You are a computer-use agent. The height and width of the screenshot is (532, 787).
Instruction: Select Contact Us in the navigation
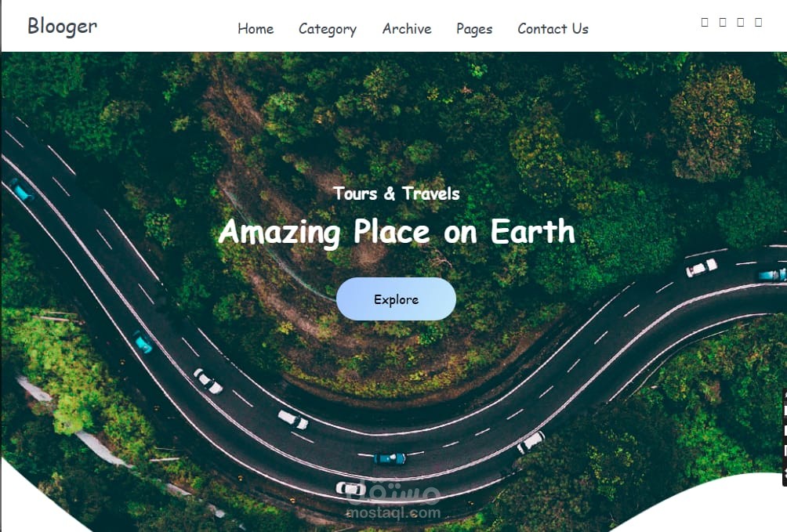[553, 29]
